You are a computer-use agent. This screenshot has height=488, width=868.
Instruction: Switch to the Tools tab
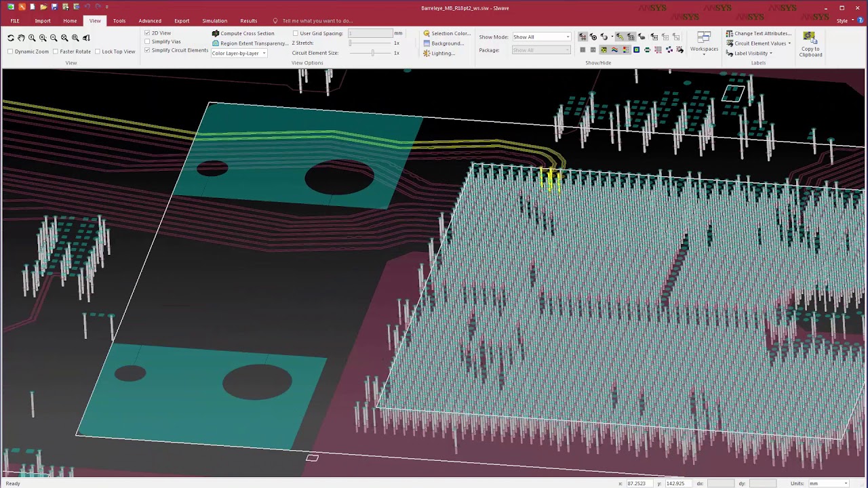pos(119,20)
